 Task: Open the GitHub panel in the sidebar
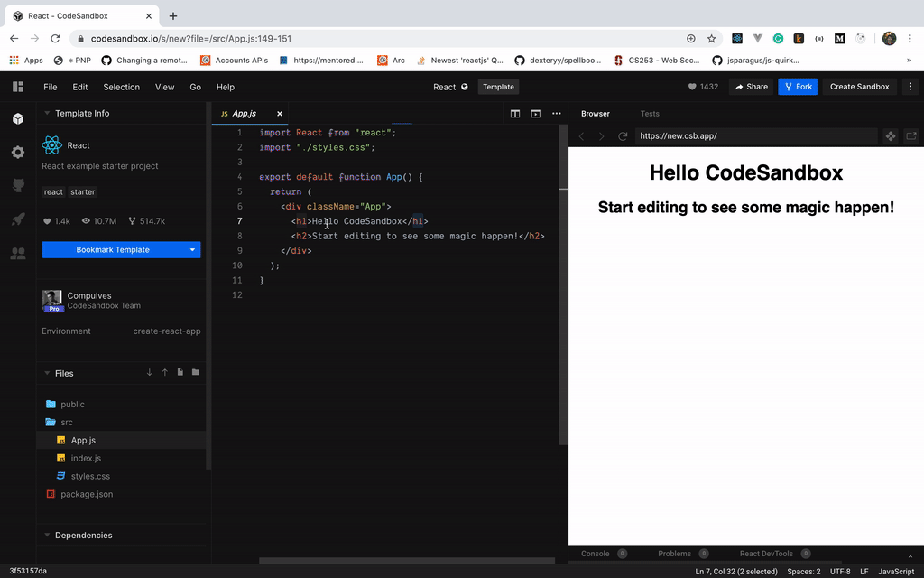click(x=18, y=185)
